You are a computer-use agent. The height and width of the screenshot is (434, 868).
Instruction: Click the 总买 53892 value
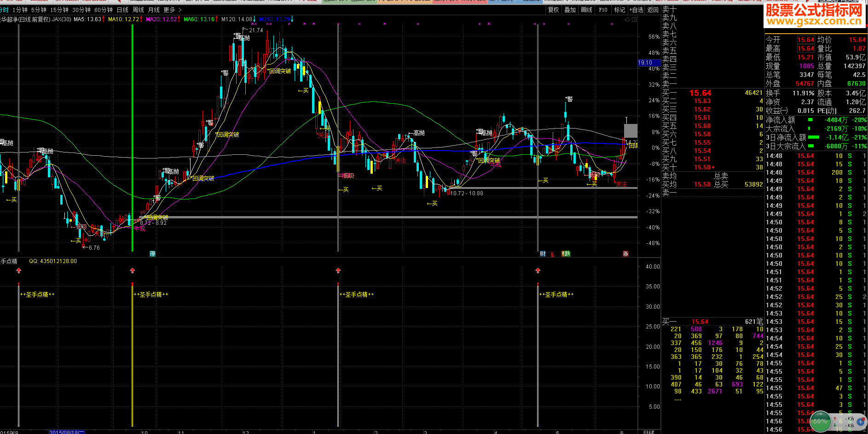(x=753, y=184)
